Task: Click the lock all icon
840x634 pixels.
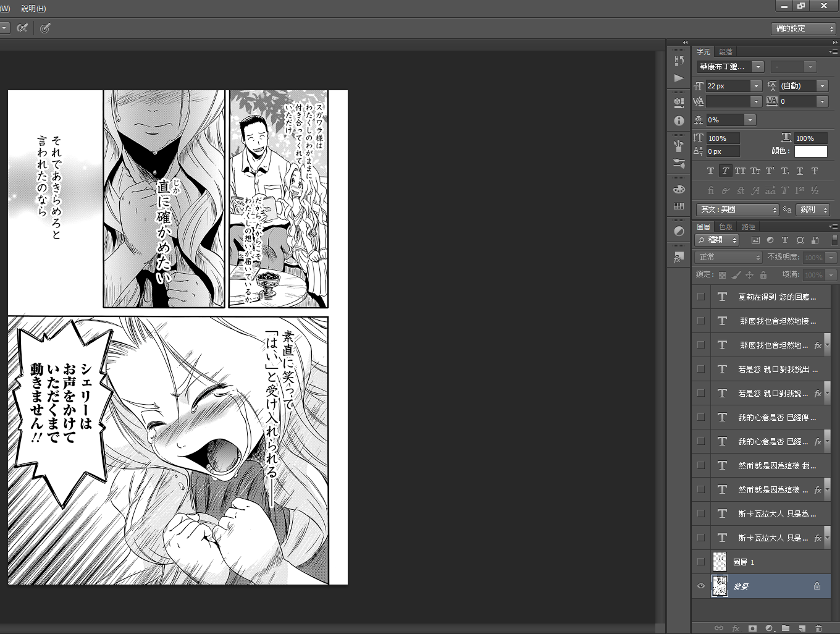Action: [x=763, y=275]
